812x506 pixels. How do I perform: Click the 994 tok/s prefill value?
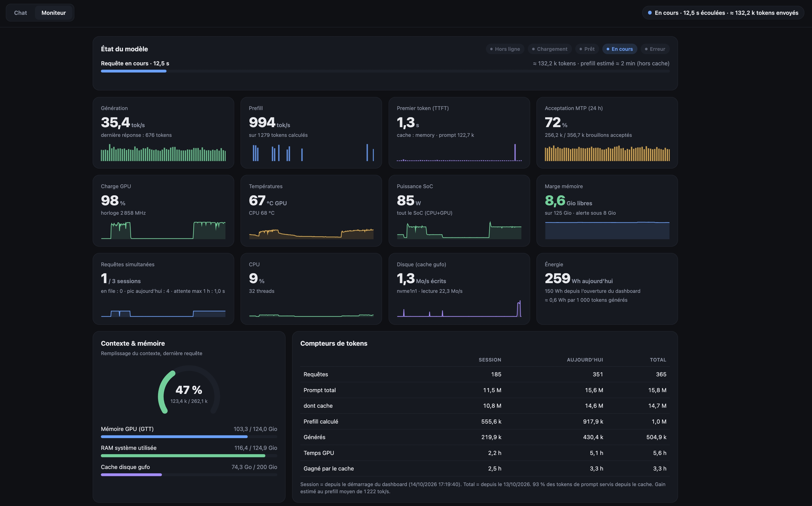[269, 123]
